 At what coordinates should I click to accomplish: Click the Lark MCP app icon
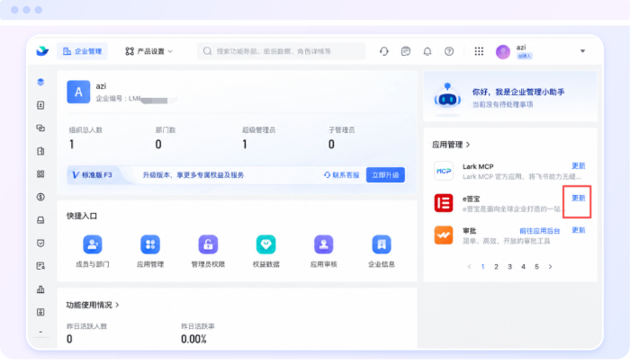coord(444,171)
